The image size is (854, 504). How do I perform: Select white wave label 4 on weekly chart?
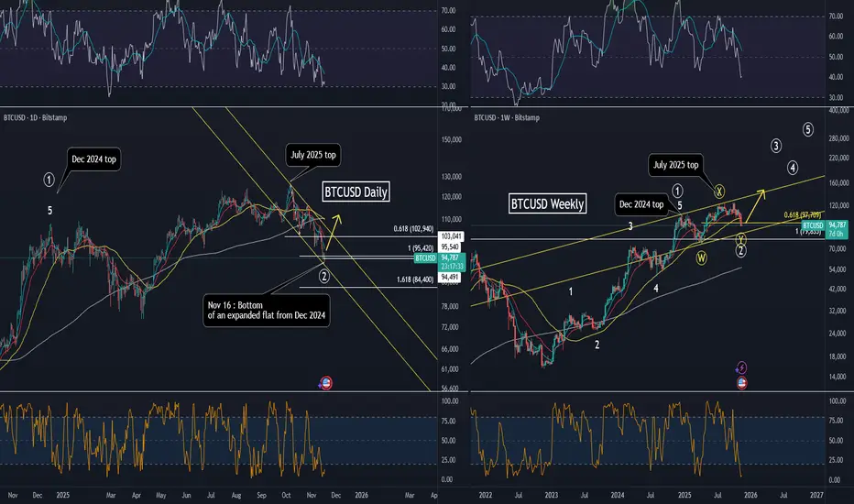pyautogui.click(x=656, y=289)
